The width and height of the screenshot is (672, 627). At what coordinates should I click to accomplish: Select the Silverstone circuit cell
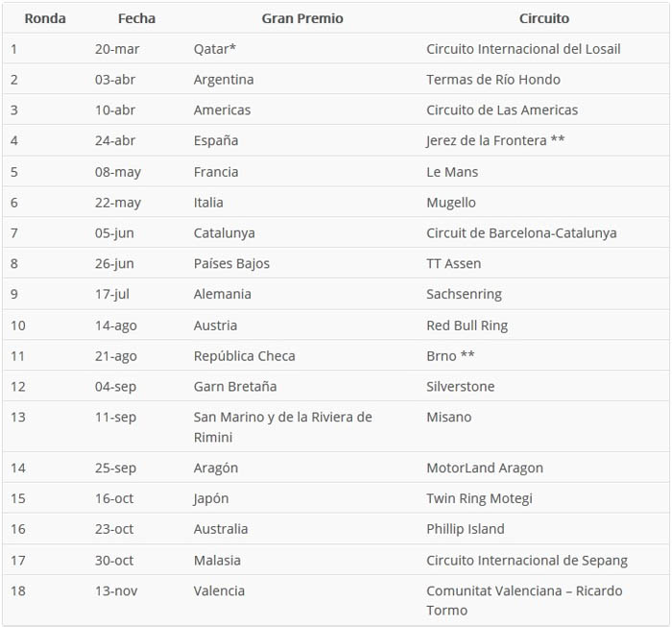click(x=460, y=387)
